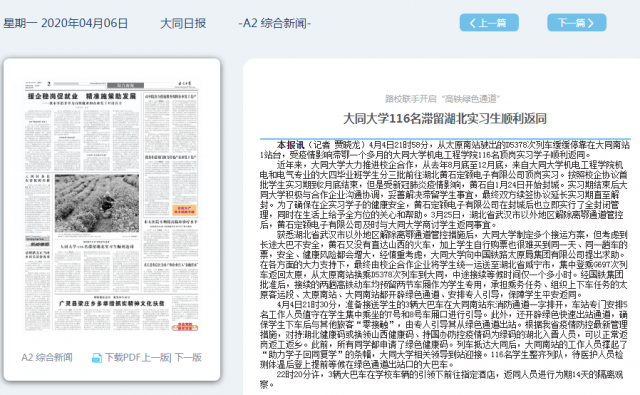The width and height of the screenshot is (640, 395).
Task: Open 广灵县梁庄乡 article in the page preview
Action: tap(112, 304)
